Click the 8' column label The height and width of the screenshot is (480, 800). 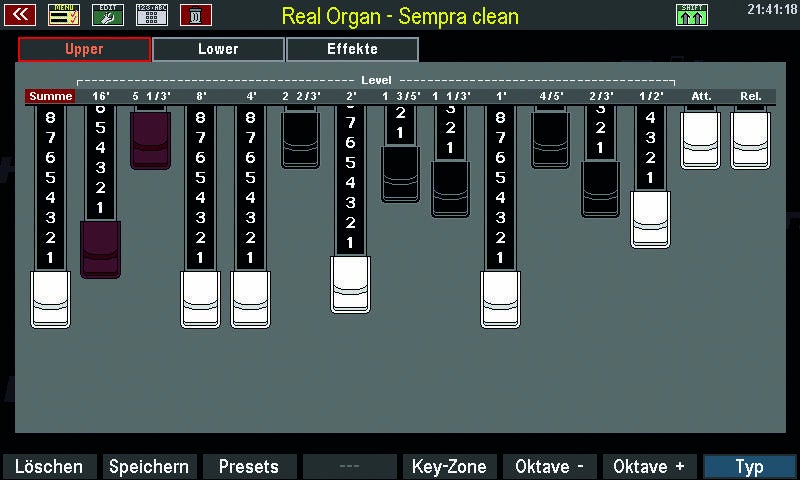click(x=201, y=96)
